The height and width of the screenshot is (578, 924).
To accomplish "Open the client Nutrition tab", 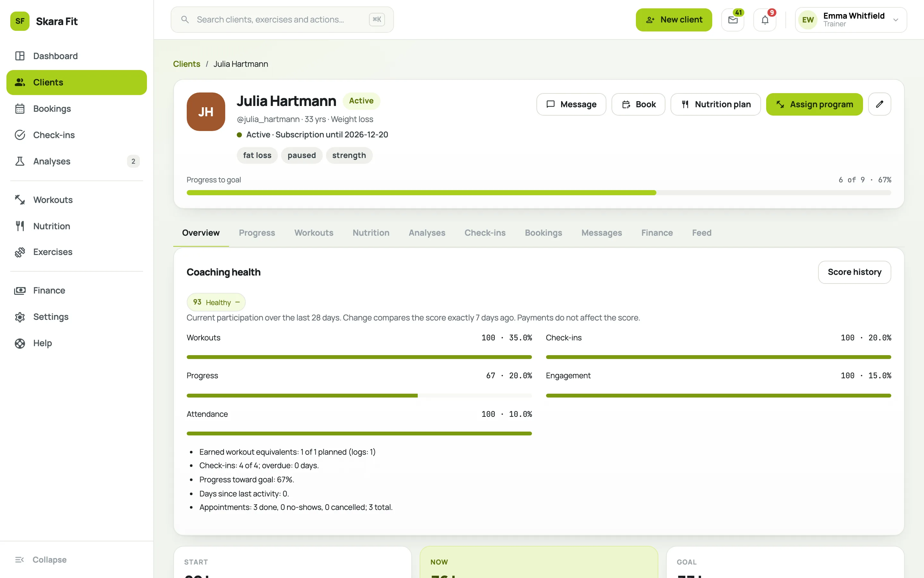I will [x=371, y=233].
